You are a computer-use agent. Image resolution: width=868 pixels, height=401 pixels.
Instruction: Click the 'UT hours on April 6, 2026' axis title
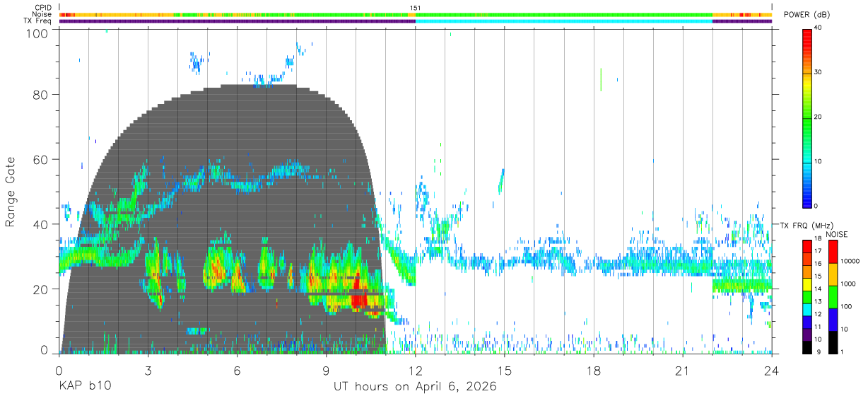point(415,387)
